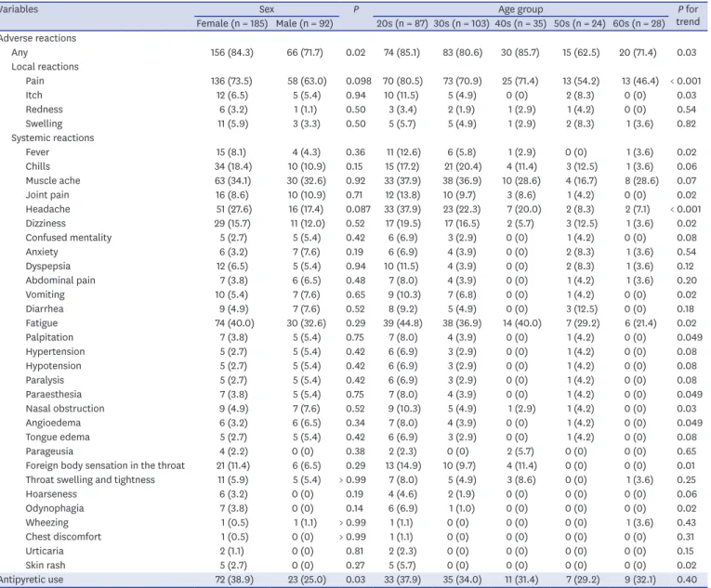711x588 pixels.
Task: Select the 'Male (n = 92)' column header
Action: (304, 23)
